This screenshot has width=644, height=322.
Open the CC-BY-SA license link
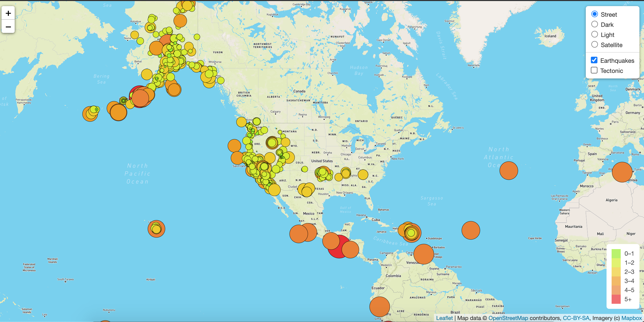pyautogui.click(x=576, y=318)
